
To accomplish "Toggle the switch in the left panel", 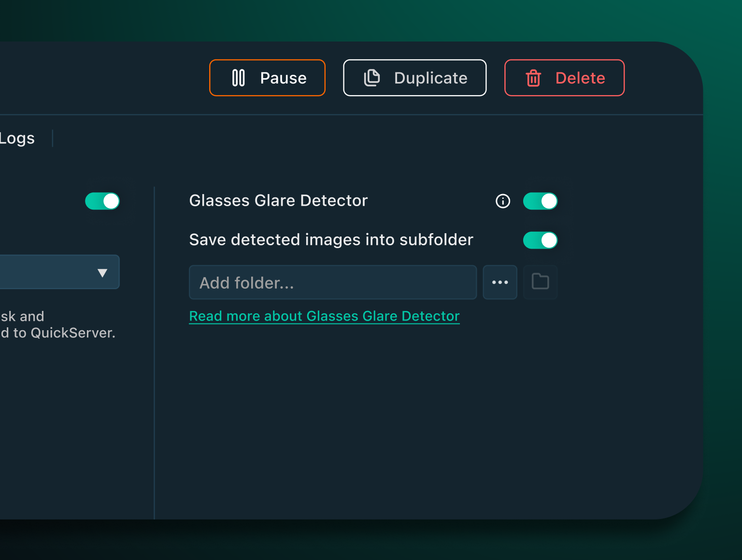I will click(102, 201).
